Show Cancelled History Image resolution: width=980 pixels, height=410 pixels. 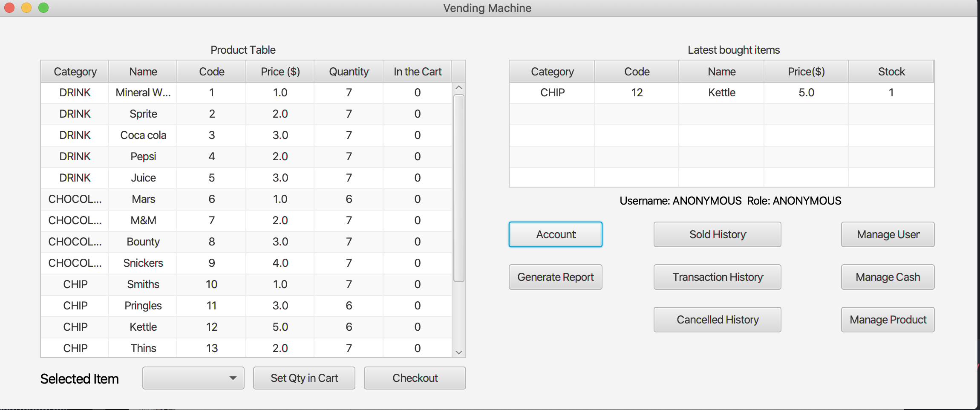[717, 320]
